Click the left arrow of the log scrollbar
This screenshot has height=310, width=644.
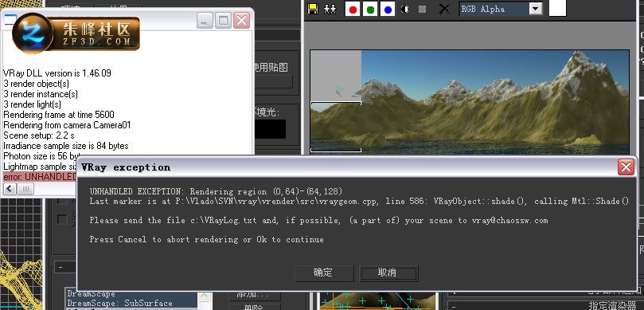[10, 189]
